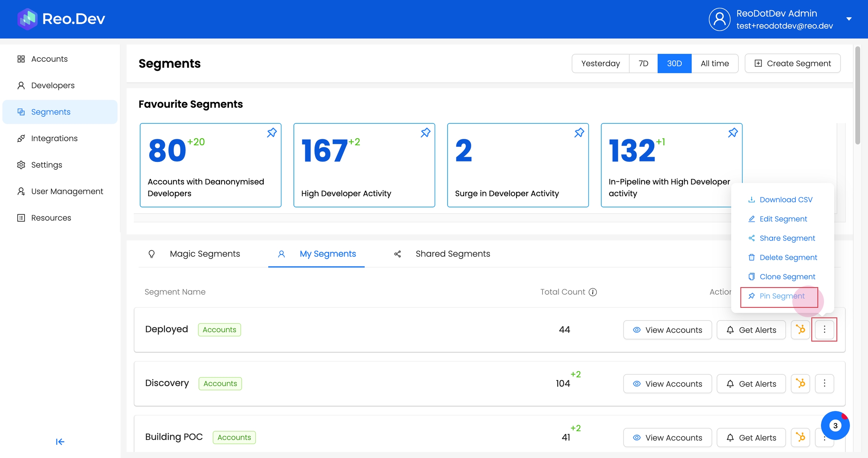
Task: Open the notification chat bubble
Action: (x=835, y=425)
